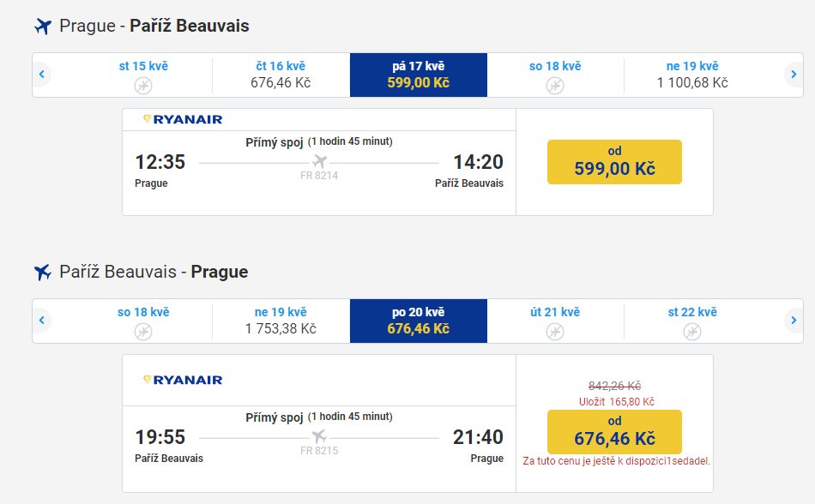Select po 20 kvě return date tab
The height and width of the screenshot is (504, 815).
click(418, 321)
